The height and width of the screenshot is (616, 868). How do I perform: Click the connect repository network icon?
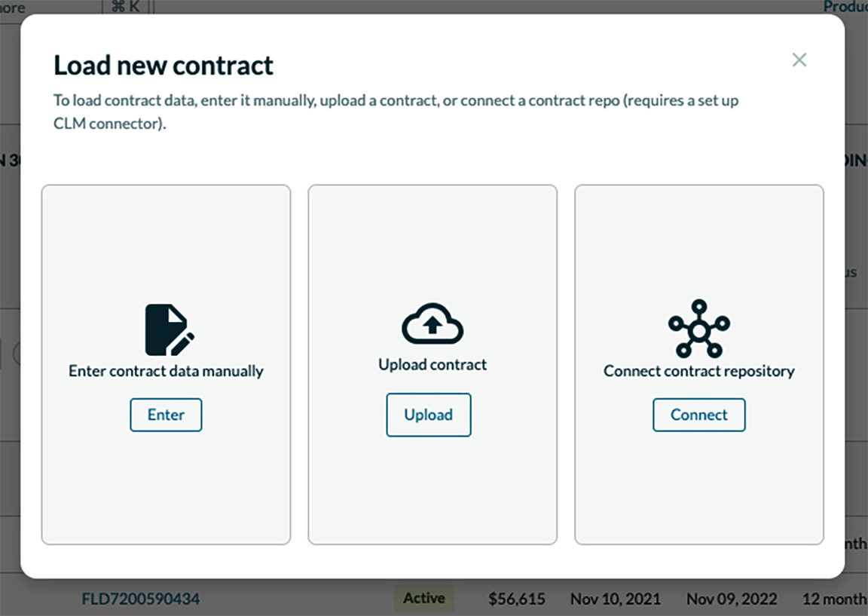(698, 328)
